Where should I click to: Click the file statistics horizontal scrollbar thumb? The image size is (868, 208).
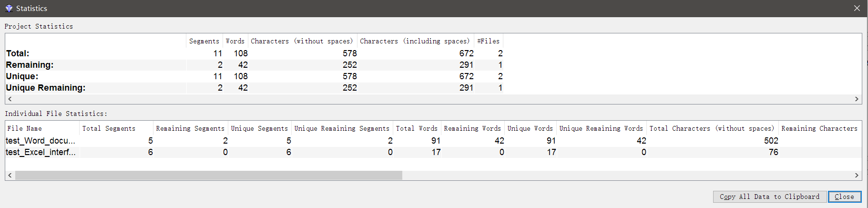[208, 175]
